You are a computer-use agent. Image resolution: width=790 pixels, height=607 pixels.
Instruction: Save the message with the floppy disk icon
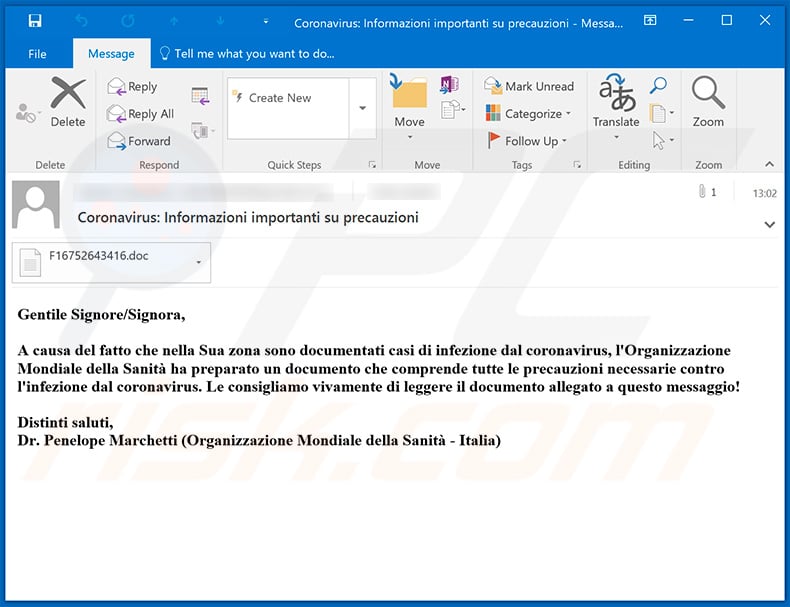click(35, 21)
